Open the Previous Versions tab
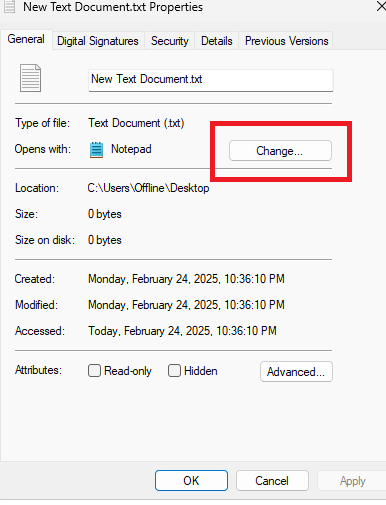 point(287,41)
